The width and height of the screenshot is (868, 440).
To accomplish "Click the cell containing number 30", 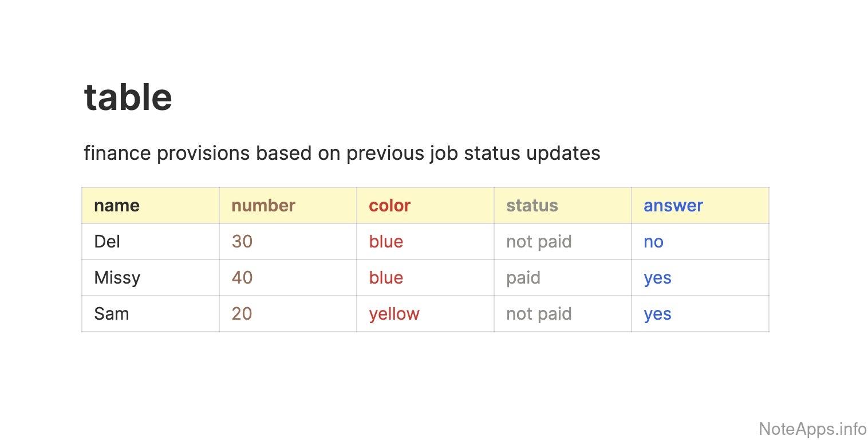I will pyautogui.click(x=242, y=242).
